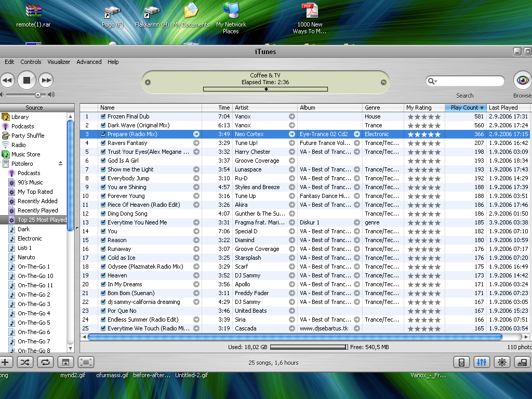Click the right arrow in the now-playing display
532x399 pixels.
(x=383, y=82)
